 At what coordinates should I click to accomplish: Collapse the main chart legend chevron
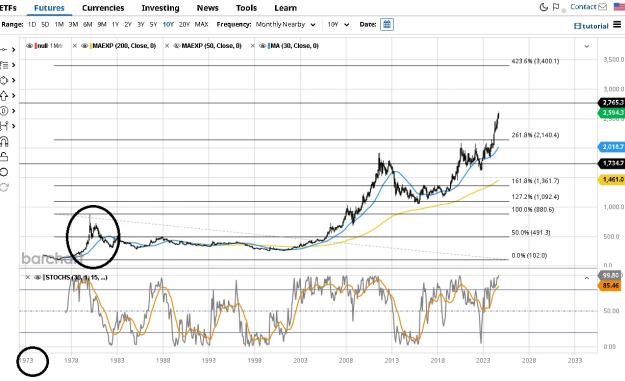(587, 46)
